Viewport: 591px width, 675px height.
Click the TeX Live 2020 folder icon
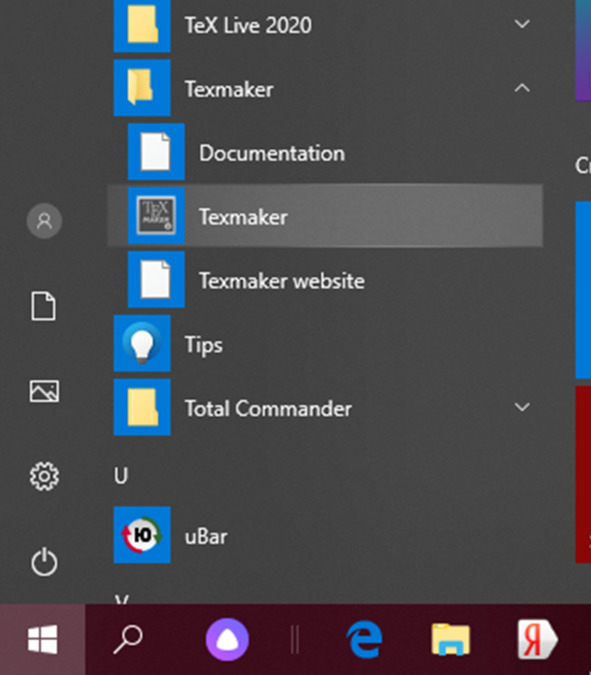coord(142,24)
